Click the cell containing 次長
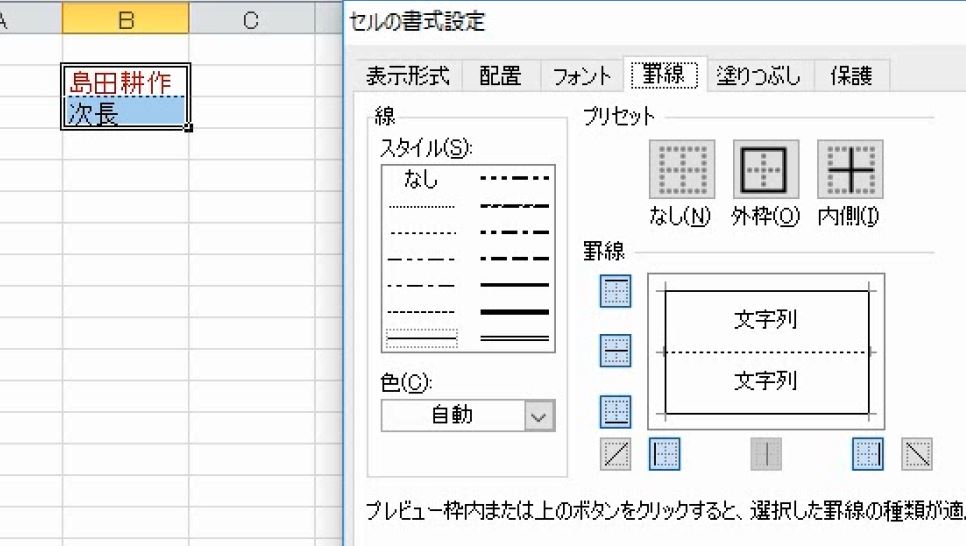 click(x=126, y=113)
